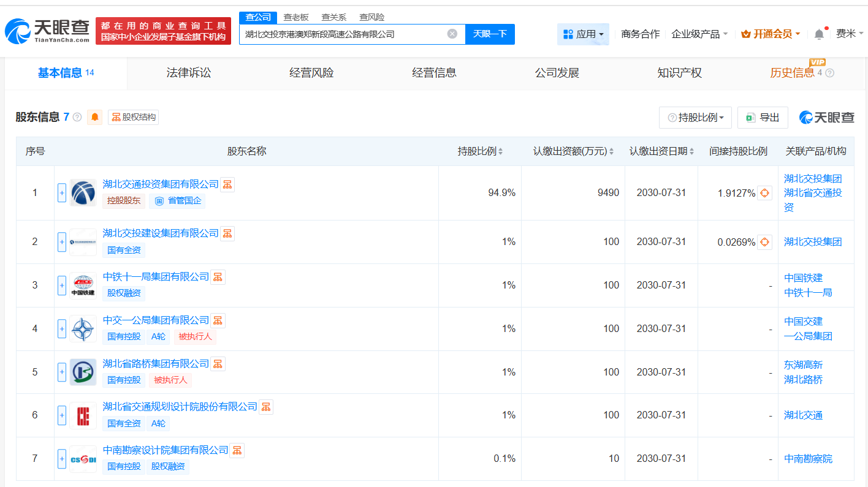Open equity chart icon for 湖北交通投资集团有限公司

coord(227,184)
